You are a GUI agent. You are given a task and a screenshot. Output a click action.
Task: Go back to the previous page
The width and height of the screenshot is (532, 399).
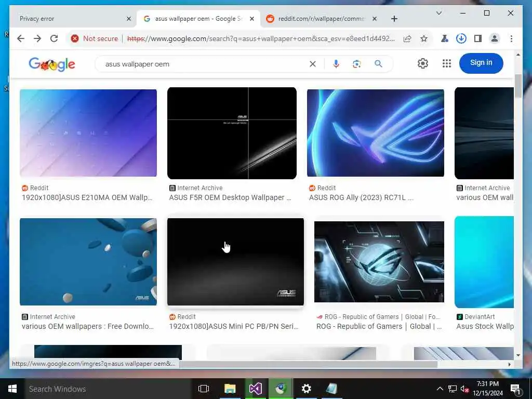pos(21,38)
